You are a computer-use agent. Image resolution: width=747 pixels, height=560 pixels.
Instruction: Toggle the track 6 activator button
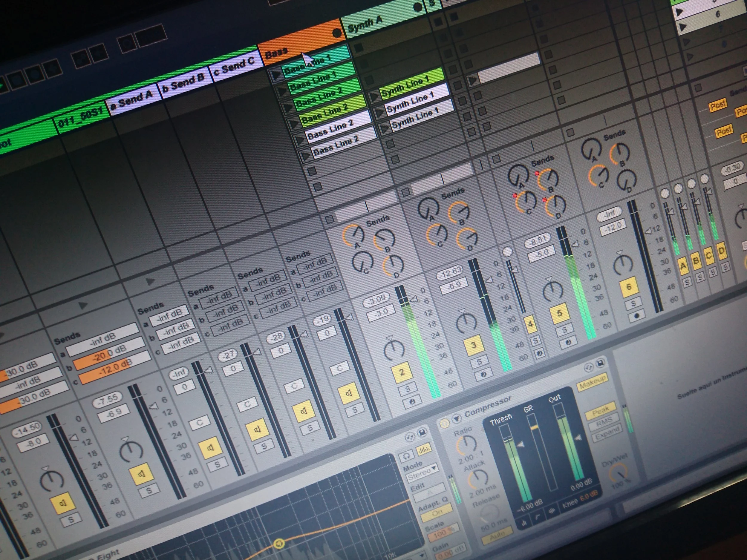pos(628,287)
